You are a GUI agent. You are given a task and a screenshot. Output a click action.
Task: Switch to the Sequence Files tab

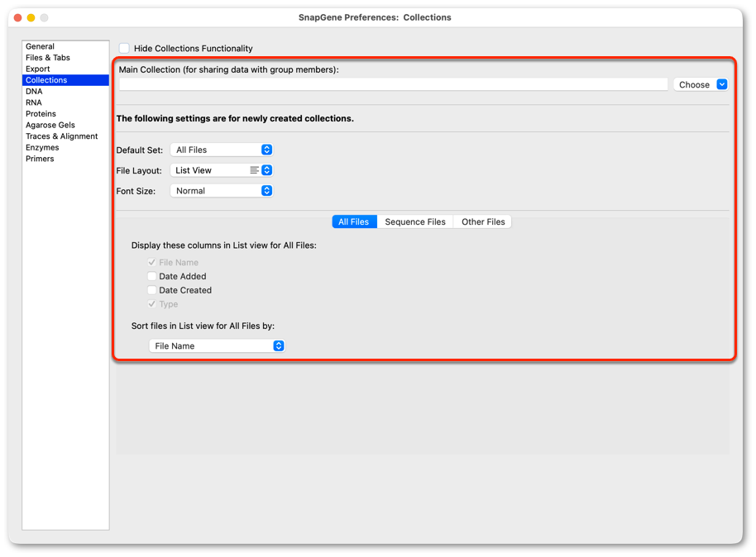[415, 221]
